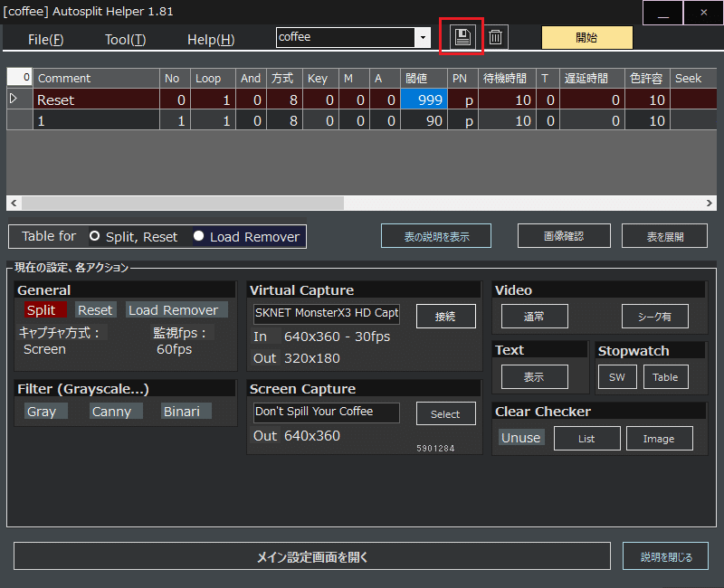
Task: Click the coffee profile name field
Action: click(346, 38)
